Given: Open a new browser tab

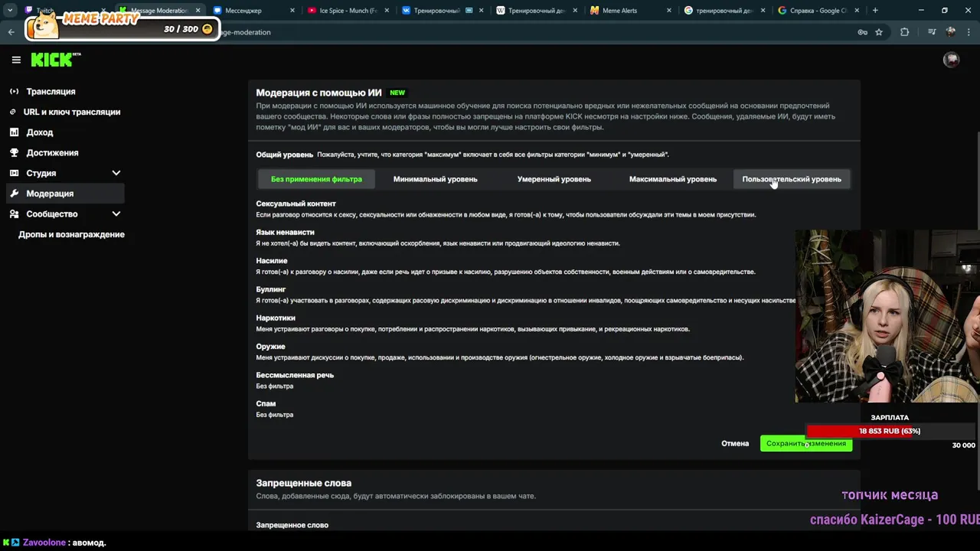Looking at the screenshot, I should pyautogui.click(x=875, y=11).
